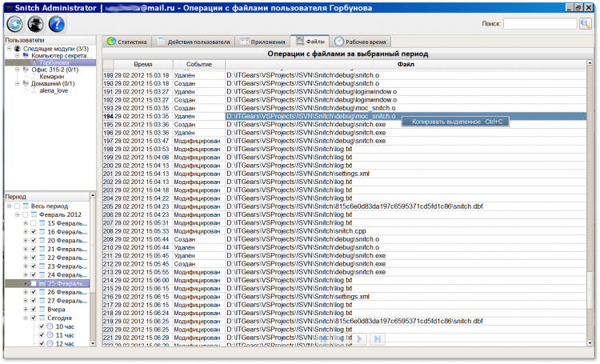Screen dimensions: 600x364
Task: Uncheck the 20 Февраль checkbox
Action: [x=34, y=240]
